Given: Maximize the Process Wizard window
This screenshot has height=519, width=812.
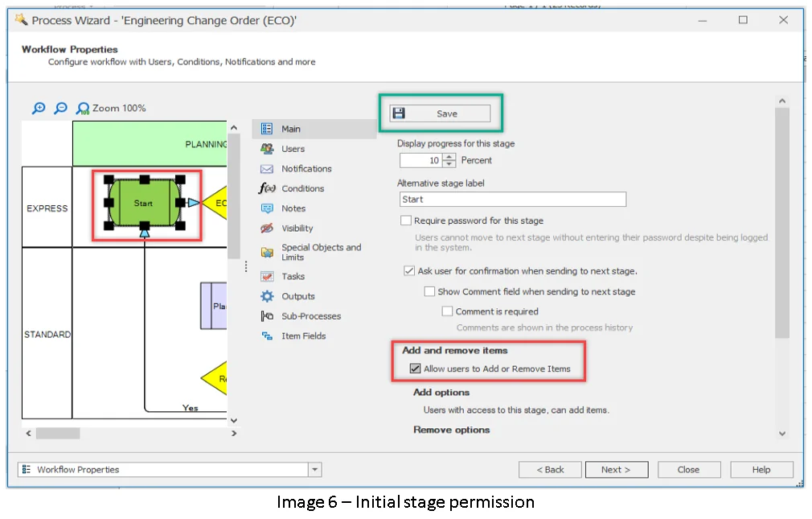Looking at the screenshot, I should click(x=743, y=19).
